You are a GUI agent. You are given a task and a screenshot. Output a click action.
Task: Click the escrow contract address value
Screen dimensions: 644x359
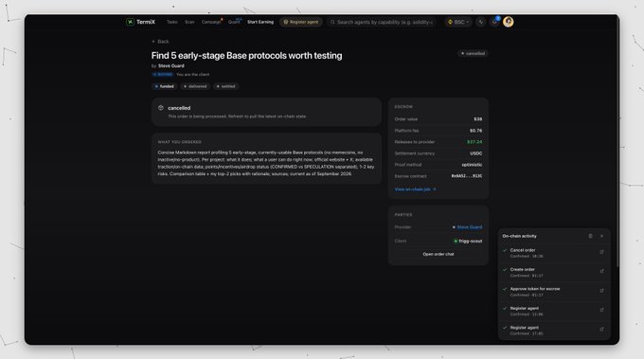(x=467, y=176)
